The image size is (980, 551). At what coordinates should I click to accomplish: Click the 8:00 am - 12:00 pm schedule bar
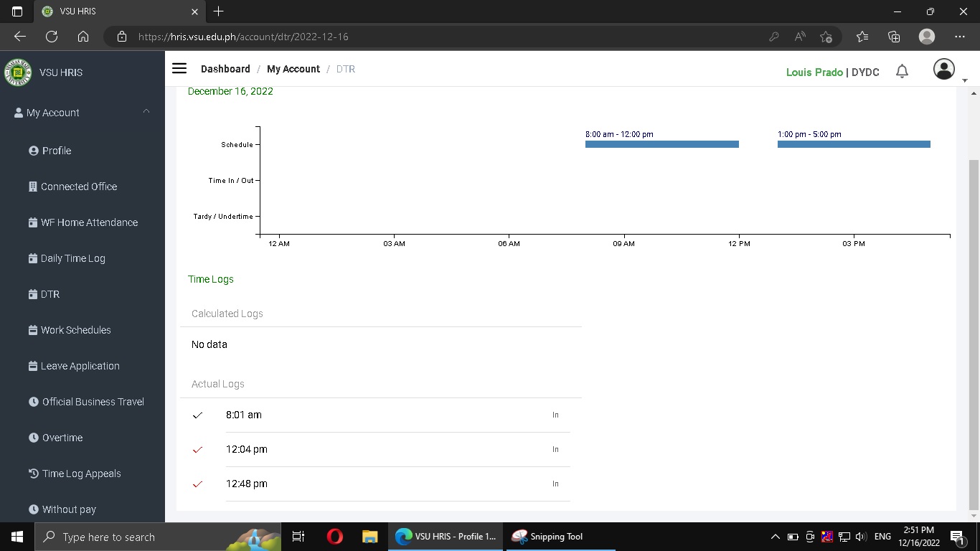(661, 144)
